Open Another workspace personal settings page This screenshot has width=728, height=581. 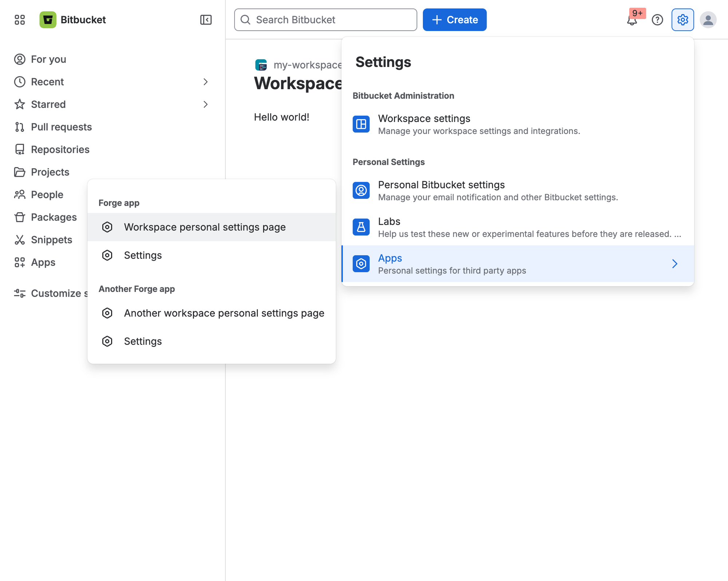[212, 313]
